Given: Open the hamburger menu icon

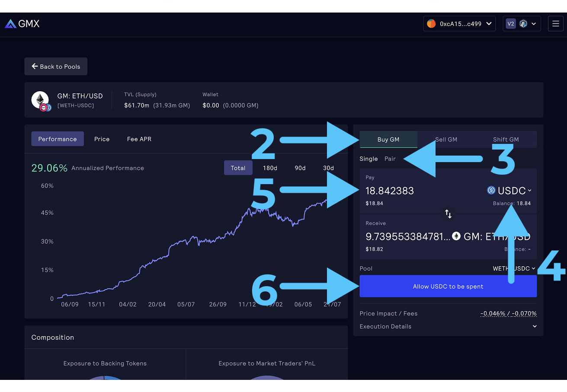Looking at the screenshot, I should (x=556, y=24).
